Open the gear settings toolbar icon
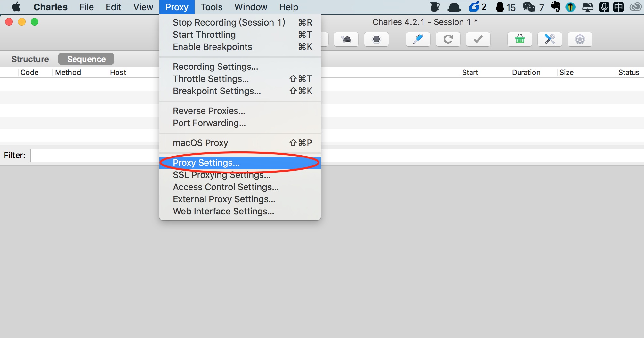 tap(580, 39)
